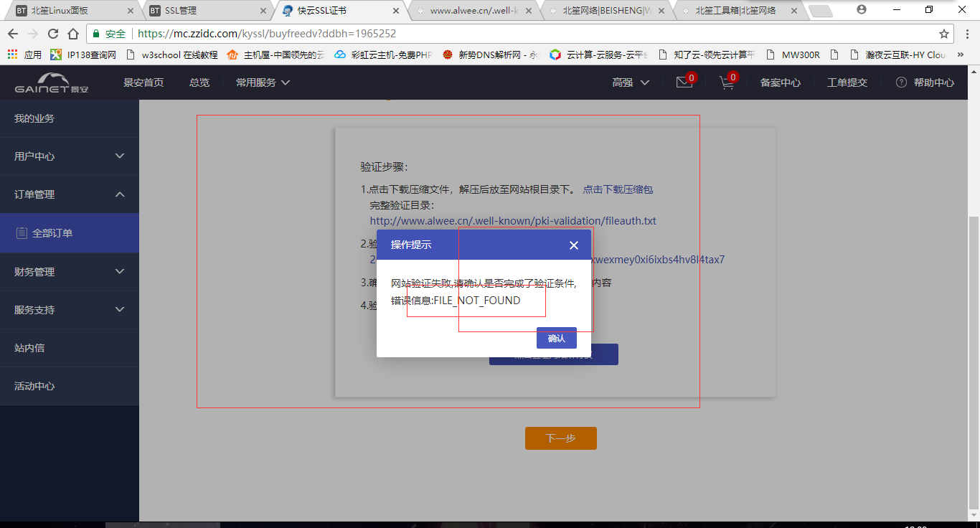Collapse the 订单管理 sidebar section
This screenshot has width=980, height=528.
[70, 194]
